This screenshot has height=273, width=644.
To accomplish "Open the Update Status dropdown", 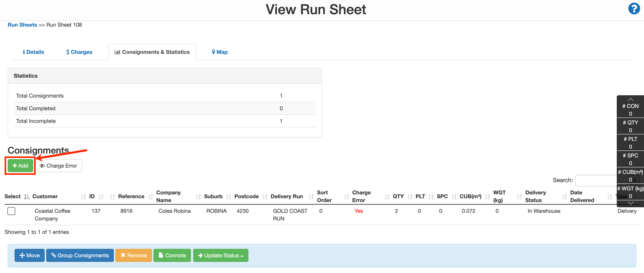I will click(x=220, y=255).
